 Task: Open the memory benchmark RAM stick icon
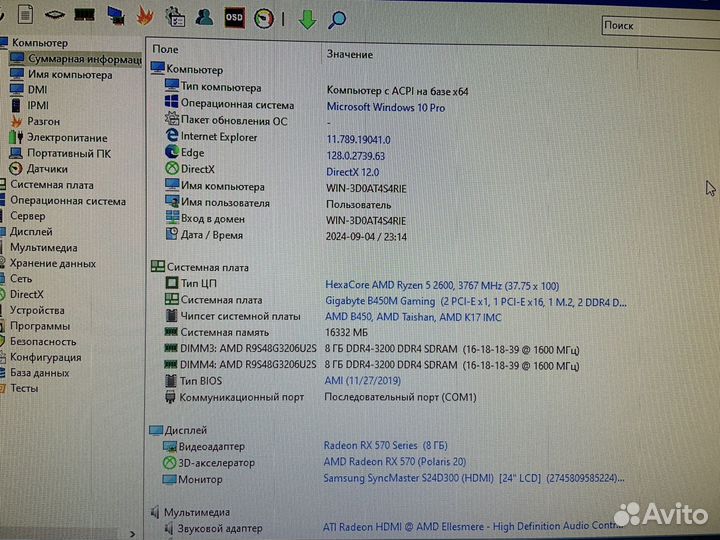(85, 15)
